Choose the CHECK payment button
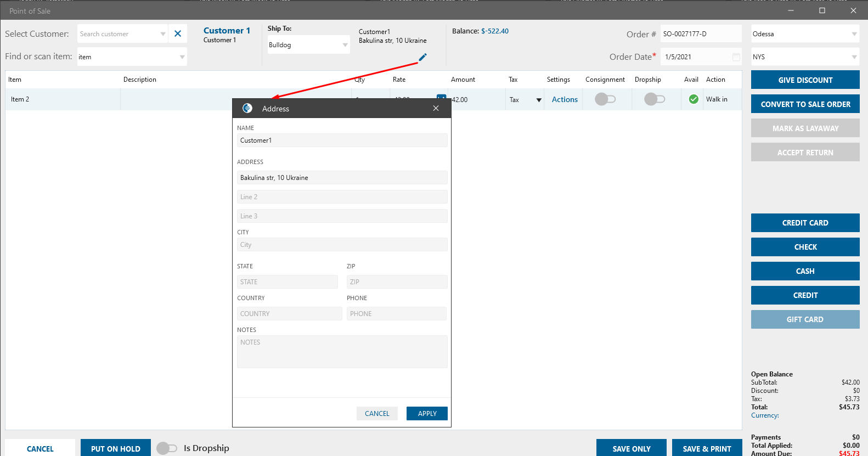 coord(805,247)
